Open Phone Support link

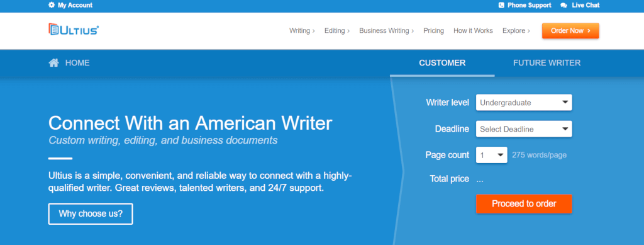[530, 5]
